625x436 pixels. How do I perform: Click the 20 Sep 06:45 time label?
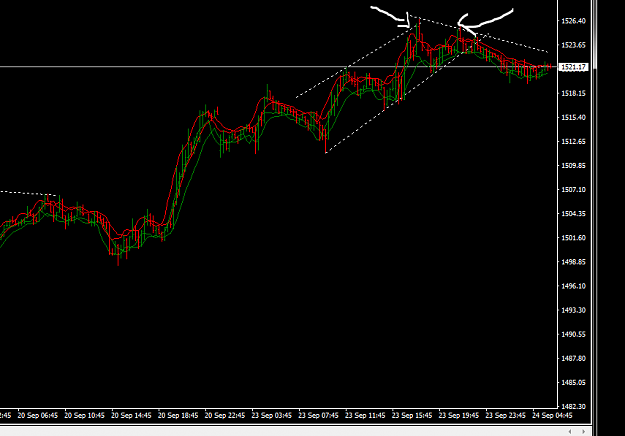pyautogui.click(x=38, y=416)
